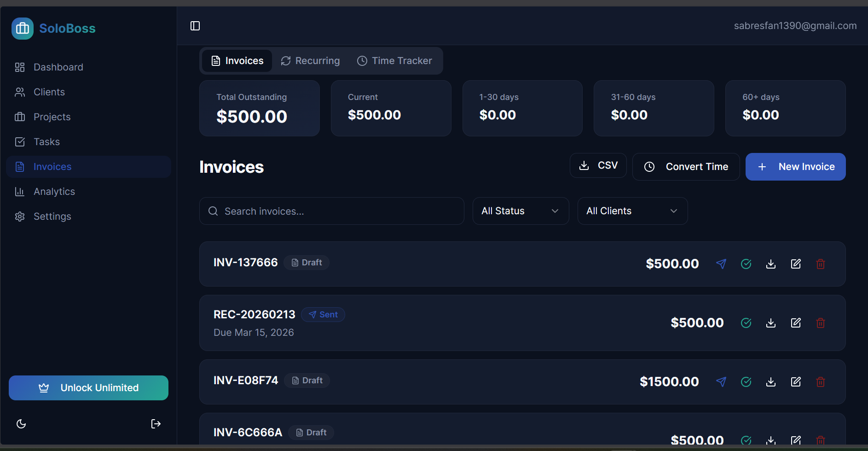Edit invoice INV-137666 with the pencil icon

(x=796, y=264)
